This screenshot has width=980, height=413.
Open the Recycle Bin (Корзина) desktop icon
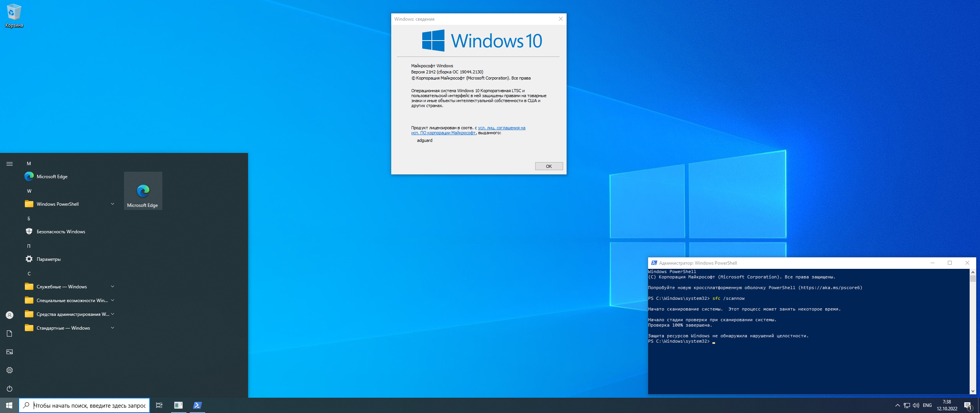14,16
